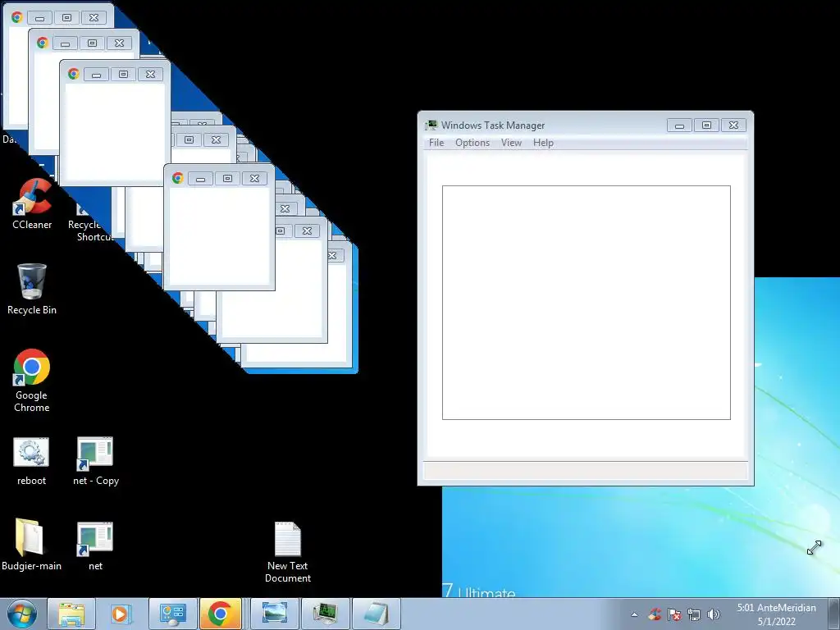840x630 pixels.
Task: Click the CCleaner system tray icon
Action: point(654,614)
